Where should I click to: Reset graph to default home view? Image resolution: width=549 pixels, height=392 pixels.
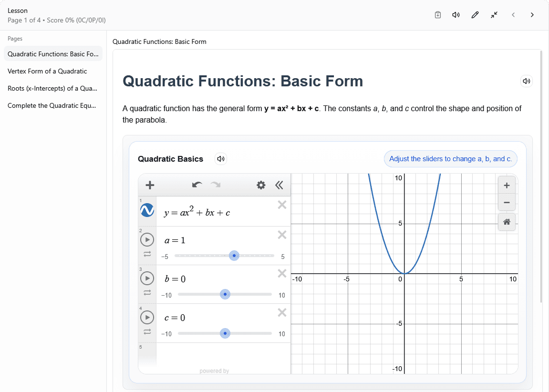[x=507, y=222]
